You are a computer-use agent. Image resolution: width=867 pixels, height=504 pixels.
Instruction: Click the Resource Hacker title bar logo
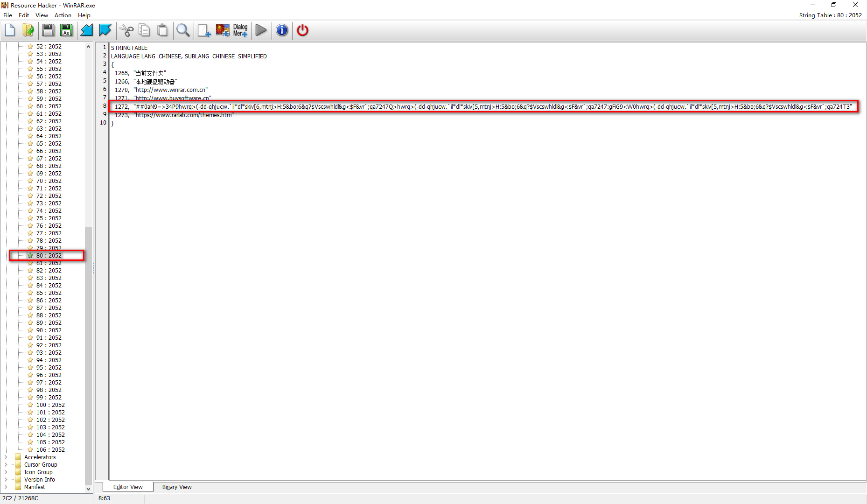click(5, 5)
